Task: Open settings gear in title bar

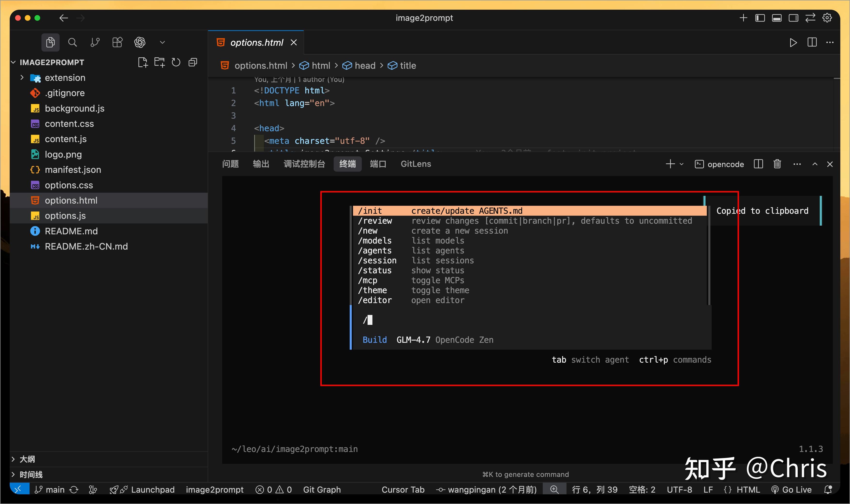Action: (827, 18)
